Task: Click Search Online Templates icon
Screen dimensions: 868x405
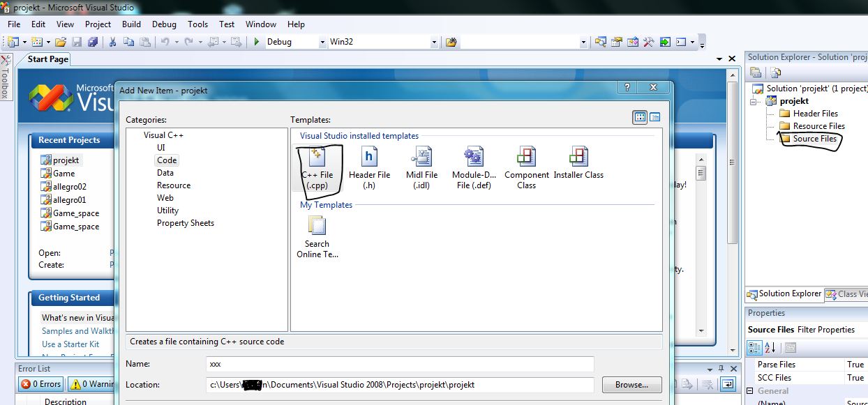Action: pos(317,236)
